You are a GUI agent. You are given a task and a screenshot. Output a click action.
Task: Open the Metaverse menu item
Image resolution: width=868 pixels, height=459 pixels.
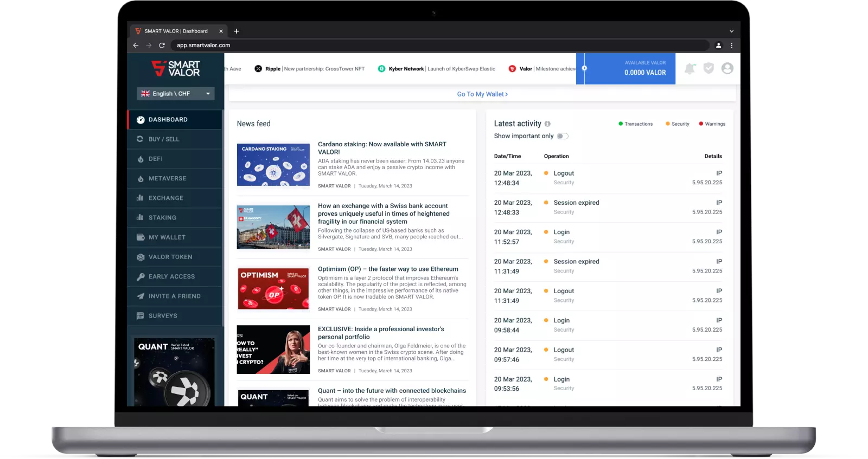(175, 178)
